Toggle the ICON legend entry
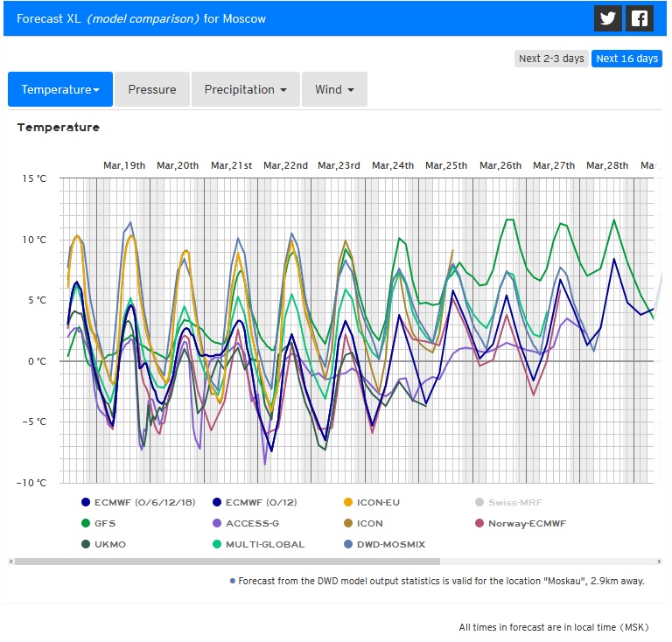 coord(368,523)
